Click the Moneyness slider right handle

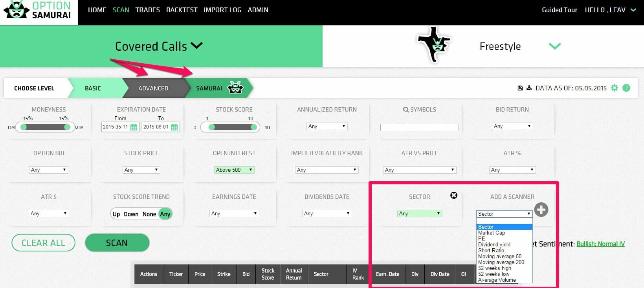click(x=67, y=127)
